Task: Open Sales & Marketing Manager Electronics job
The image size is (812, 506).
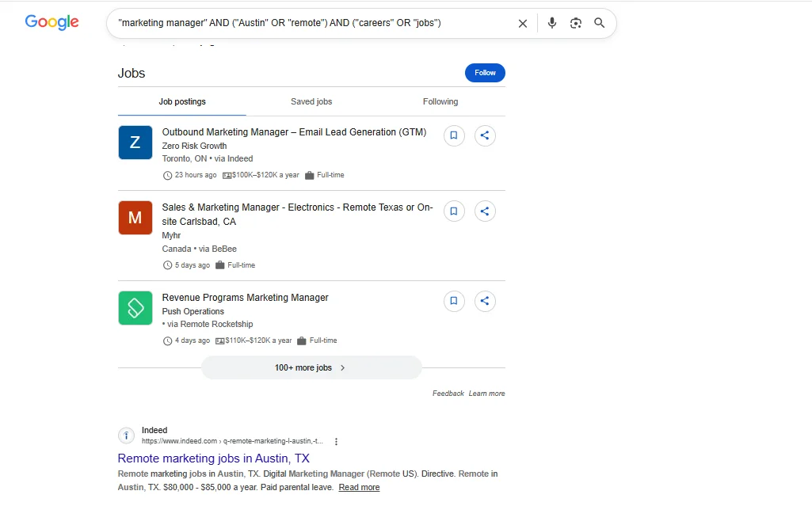Action: [x=297, y=214]
